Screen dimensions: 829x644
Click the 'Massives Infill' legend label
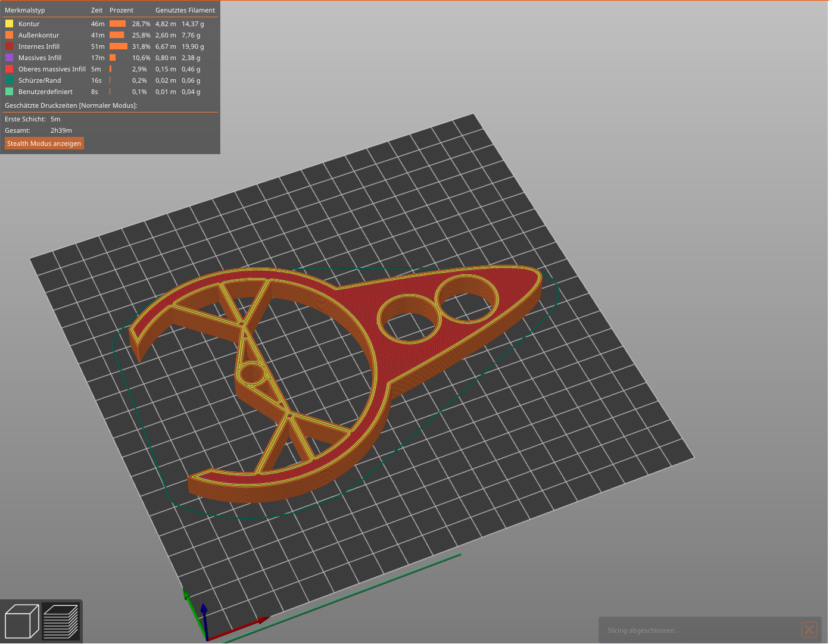point(40,58)
